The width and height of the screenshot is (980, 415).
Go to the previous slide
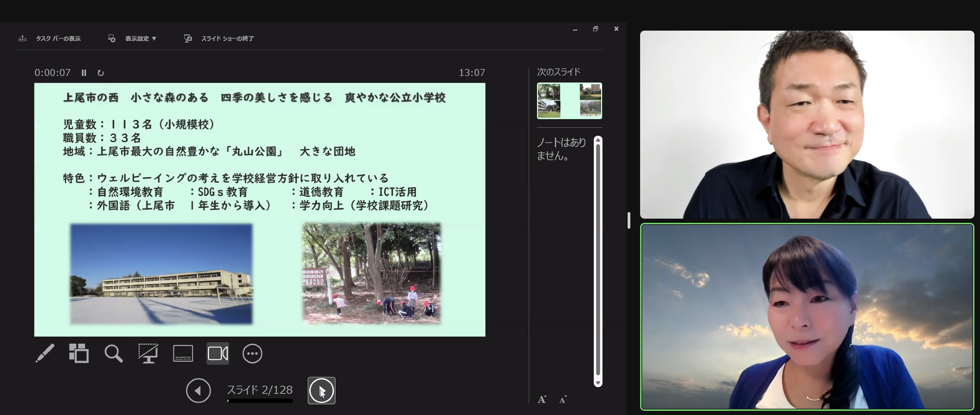pyautogui.click(x=198, y=390)
